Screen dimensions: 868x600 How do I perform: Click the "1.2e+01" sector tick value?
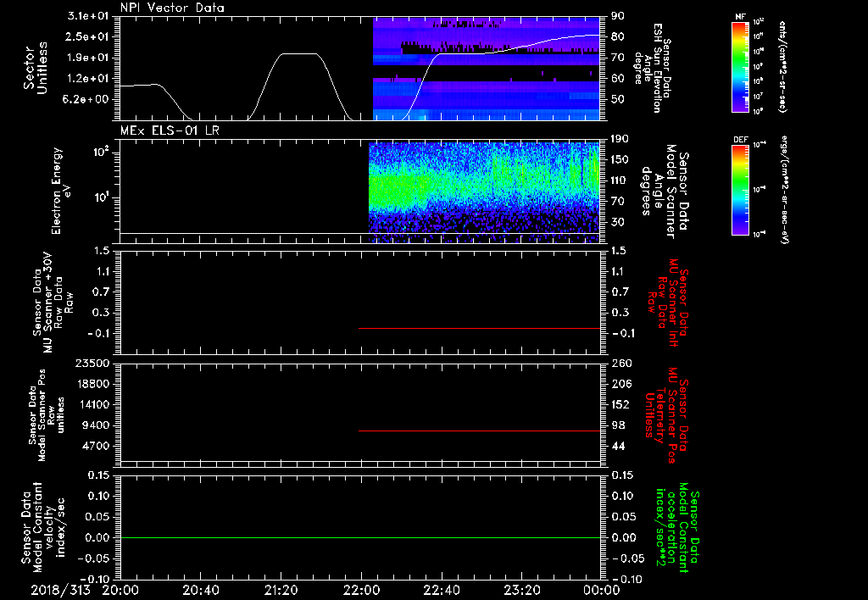(88, 79)
